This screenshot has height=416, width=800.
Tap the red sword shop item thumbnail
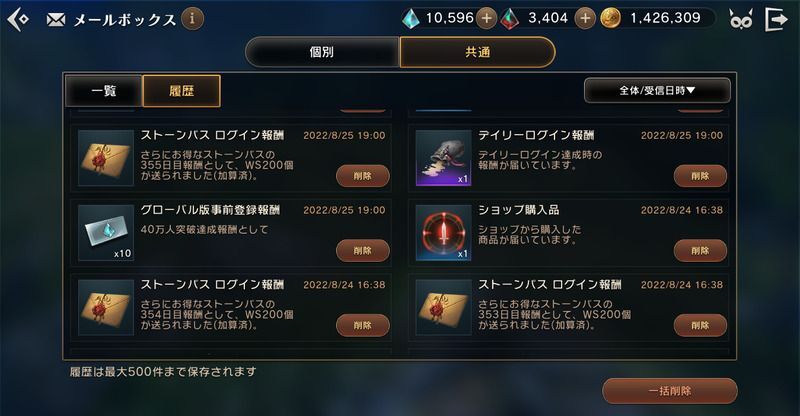tap(443, 233)
